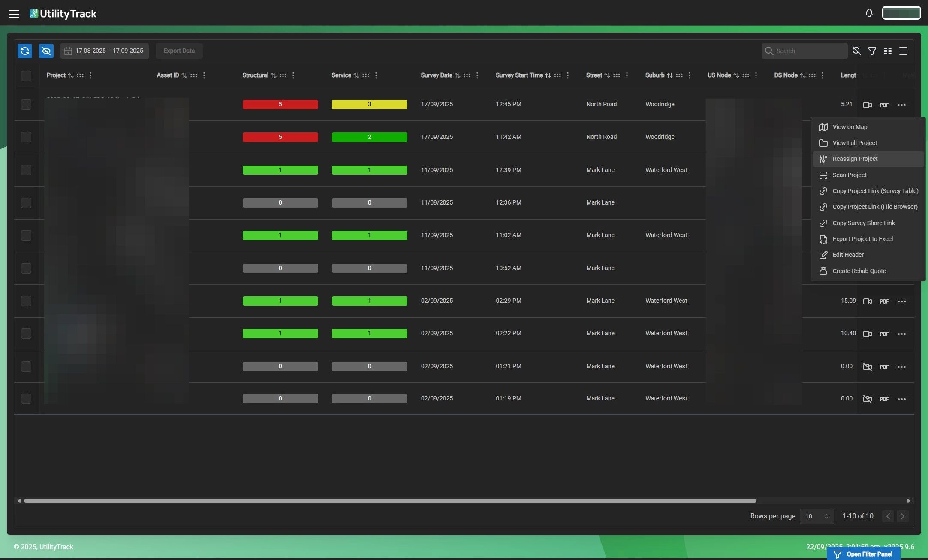Open the date range picker 17-08-2025 – 17-09-2025

[105, 51]
